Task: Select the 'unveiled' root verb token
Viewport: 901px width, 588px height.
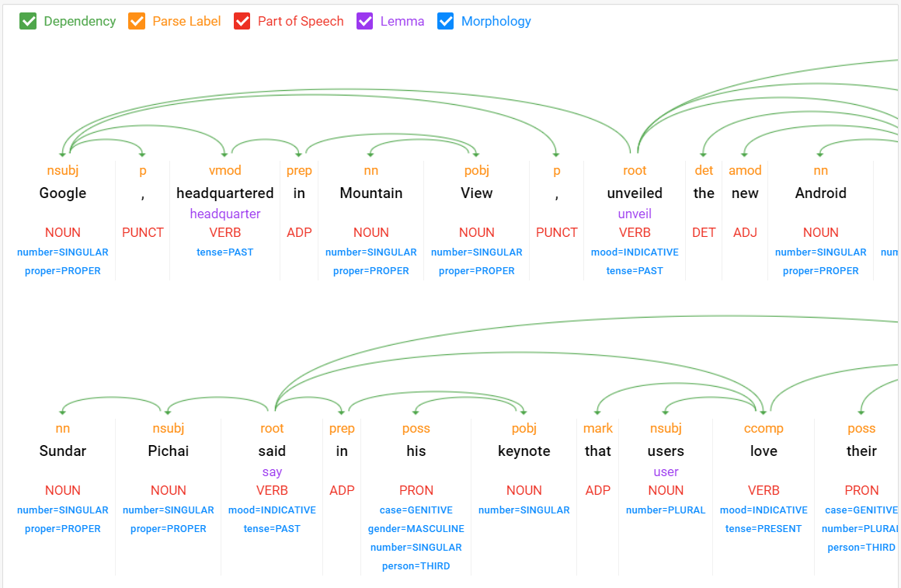Action: tap(635, 193)
